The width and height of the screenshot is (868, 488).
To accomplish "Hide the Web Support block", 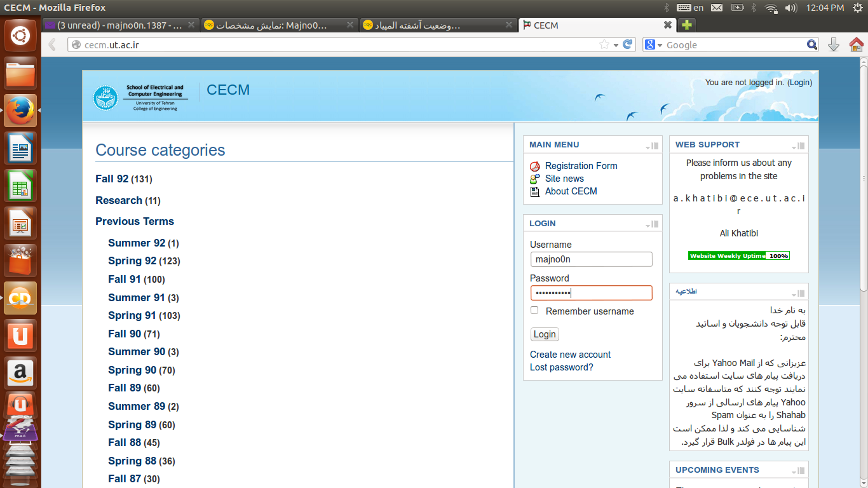I will [794, 147].
